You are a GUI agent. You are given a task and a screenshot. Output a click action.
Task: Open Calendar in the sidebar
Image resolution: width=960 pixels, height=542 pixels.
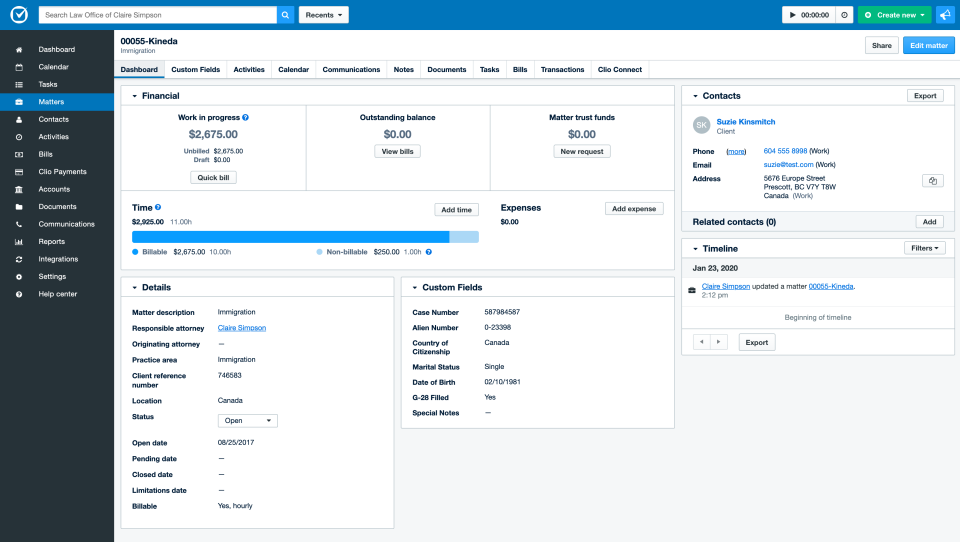(57, 67)
